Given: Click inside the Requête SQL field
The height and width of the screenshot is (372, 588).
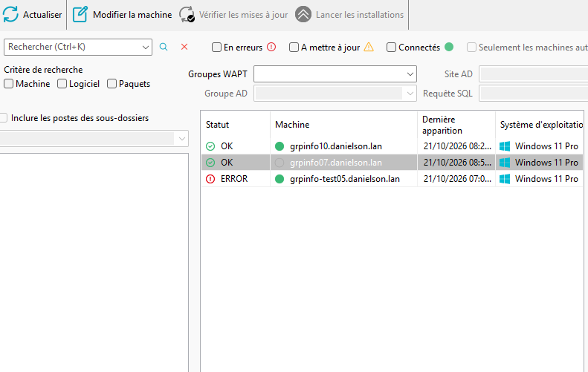Looking at the screenshot, I should (533, 94).
